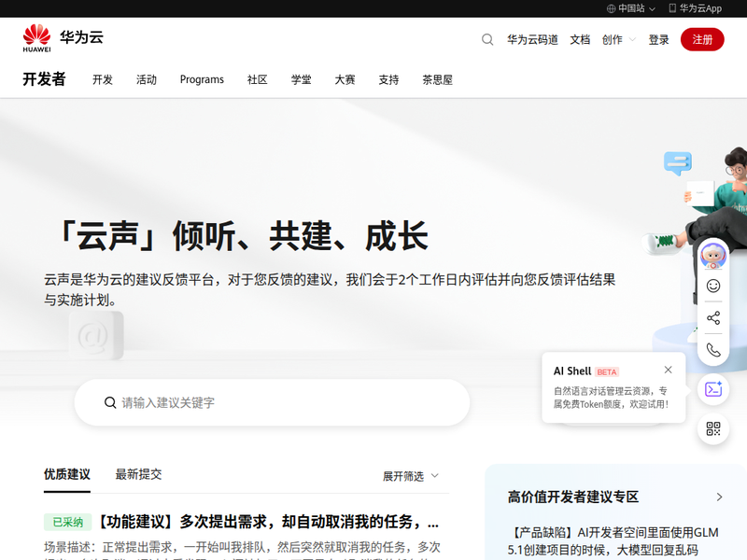The height and width of the screenshot is (560, 747).
Task: Click the search icon in suggestion box
Action: [110, 403]
